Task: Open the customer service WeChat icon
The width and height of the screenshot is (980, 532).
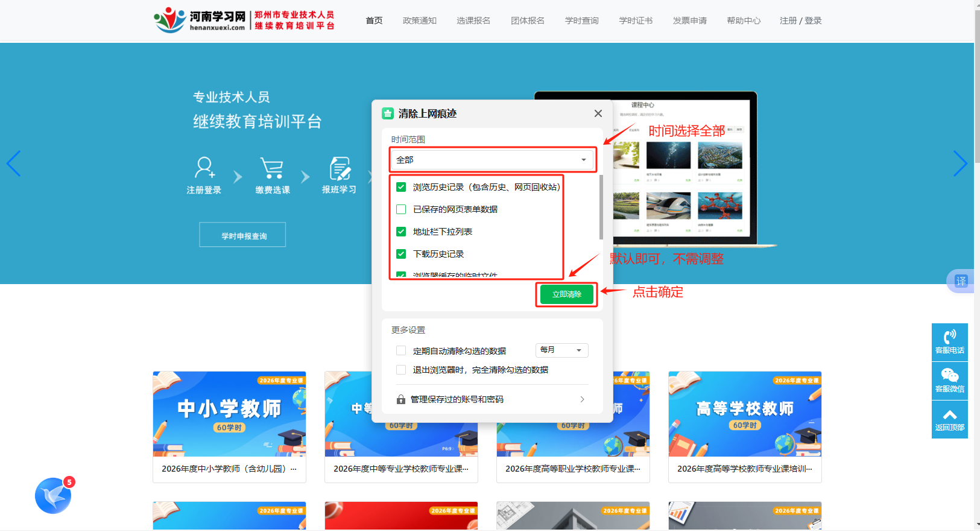Action: coord(949,380)
